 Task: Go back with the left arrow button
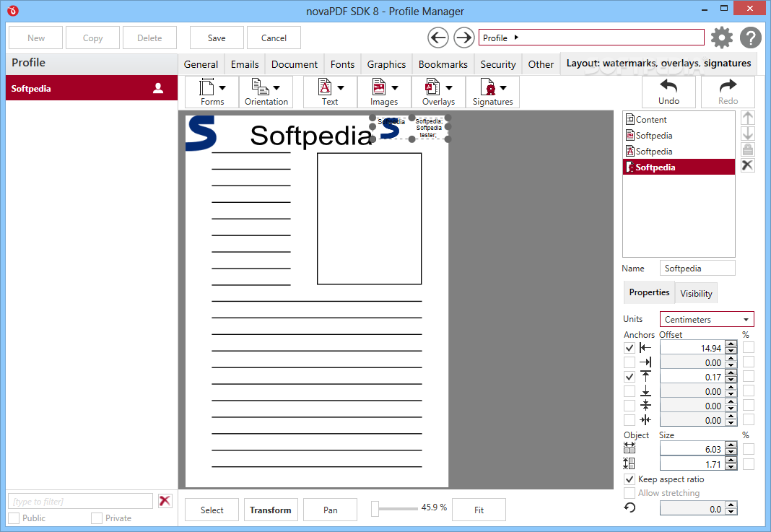click(437, 38)
